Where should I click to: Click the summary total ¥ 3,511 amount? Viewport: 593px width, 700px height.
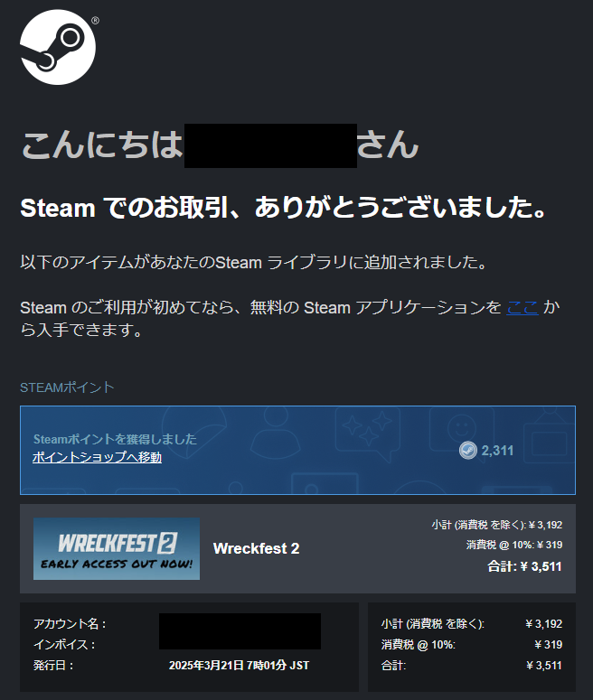544,666
